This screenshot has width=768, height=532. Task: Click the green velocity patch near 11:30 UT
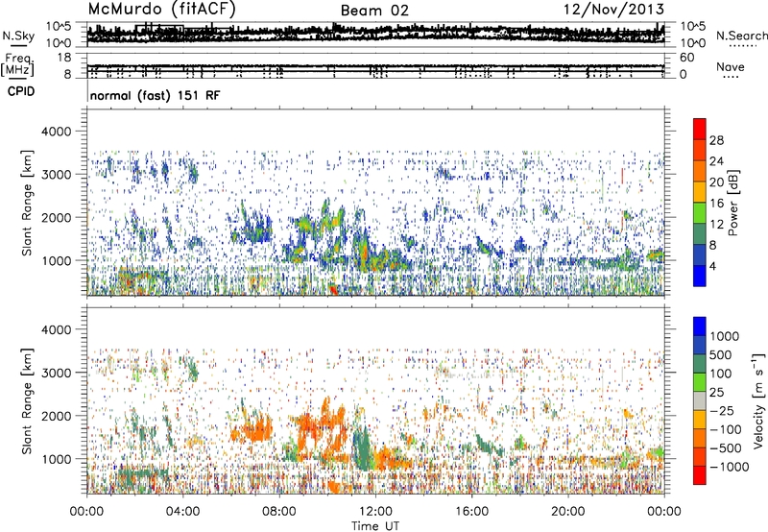tap(363, 448)
